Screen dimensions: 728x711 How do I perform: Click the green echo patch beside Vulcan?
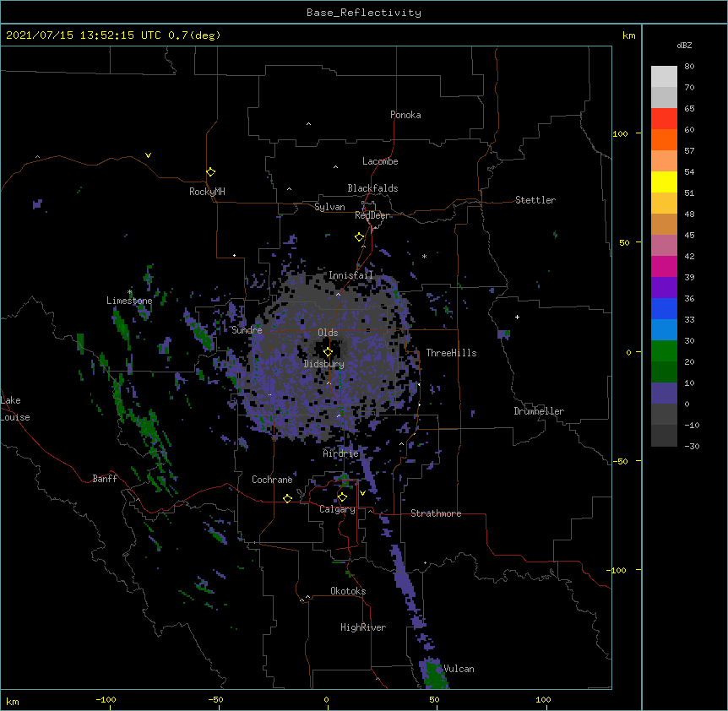click(x=434, y=673)
